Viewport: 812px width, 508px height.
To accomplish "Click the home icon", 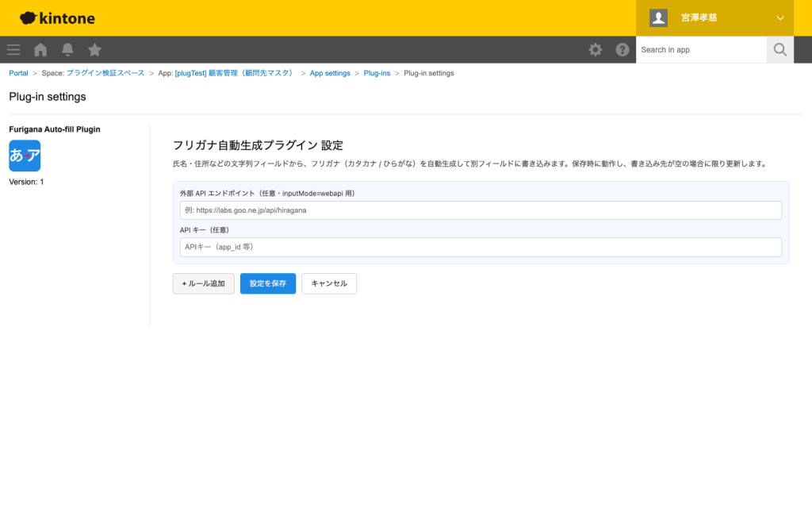I will (x=40, y=49).
